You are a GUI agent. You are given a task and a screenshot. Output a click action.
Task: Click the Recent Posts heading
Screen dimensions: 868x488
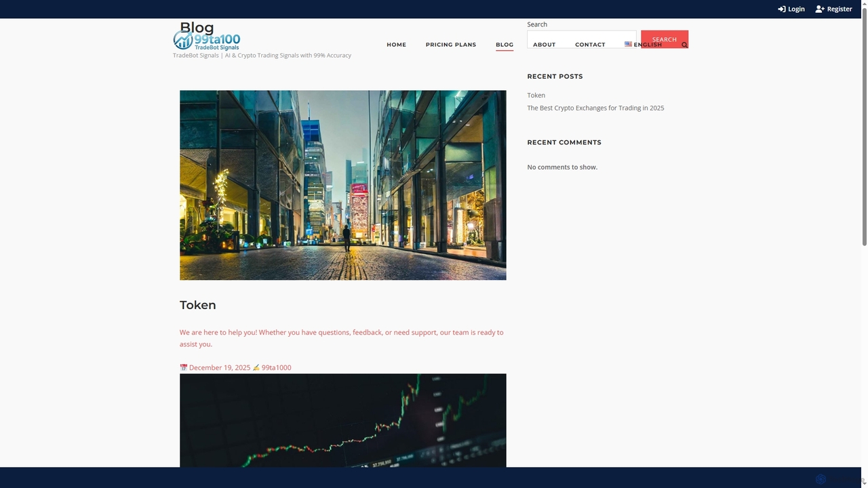click(x=555, y=77)
